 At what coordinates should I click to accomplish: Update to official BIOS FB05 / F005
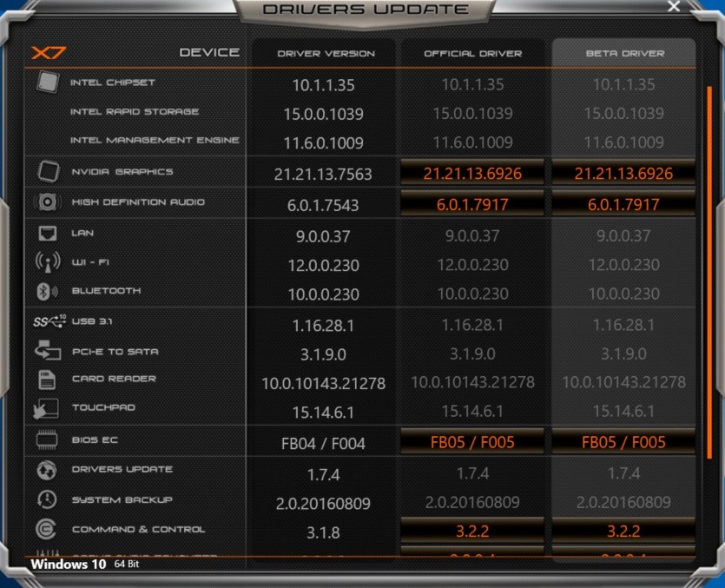[x=472, y=442]
